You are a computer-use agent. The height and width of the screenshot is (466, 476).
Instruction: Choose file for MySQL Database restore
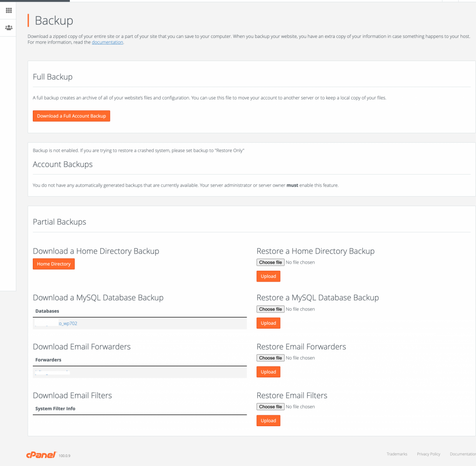(270, 309)
